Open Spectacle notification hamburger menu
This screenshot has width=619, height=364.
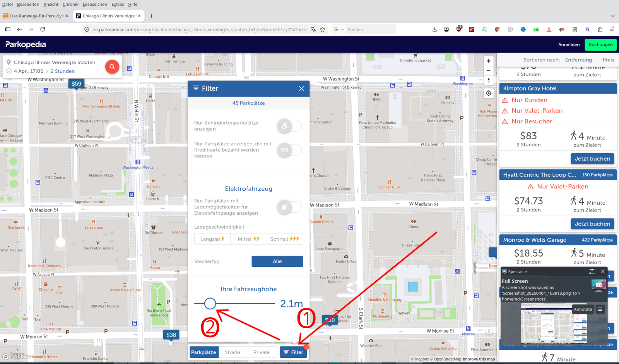click(600, 309)
